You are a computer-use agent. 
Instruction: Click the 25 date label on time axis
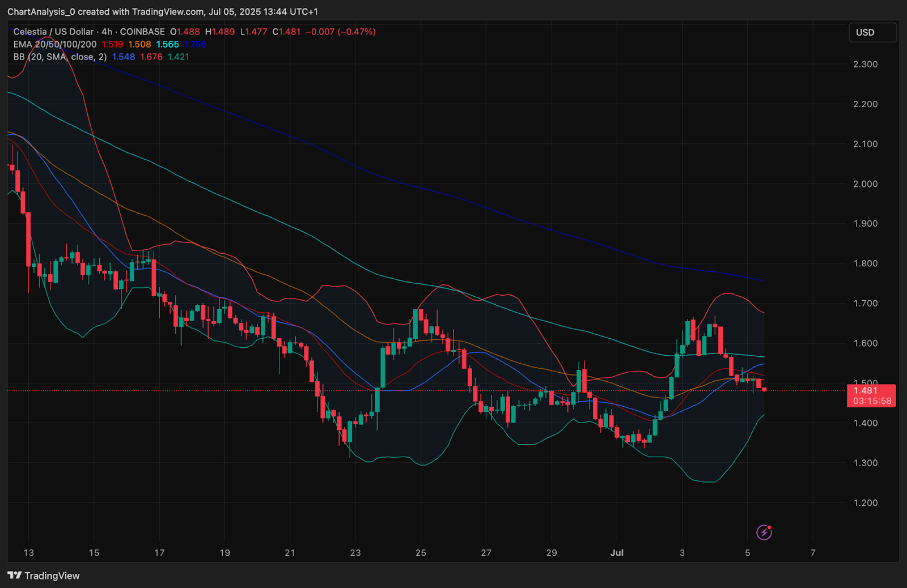pos(421,552)
